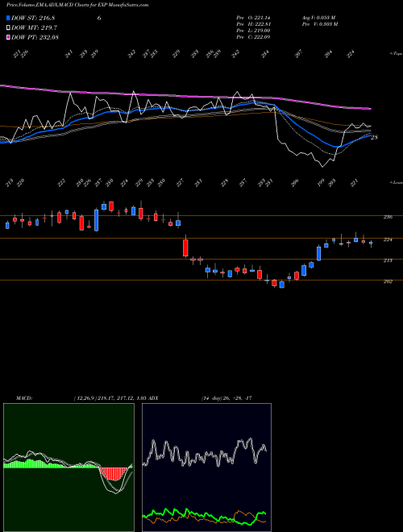Click the MACD: heading
The width and height of the screenshot is (403, 532).
(x=23, y=398)
